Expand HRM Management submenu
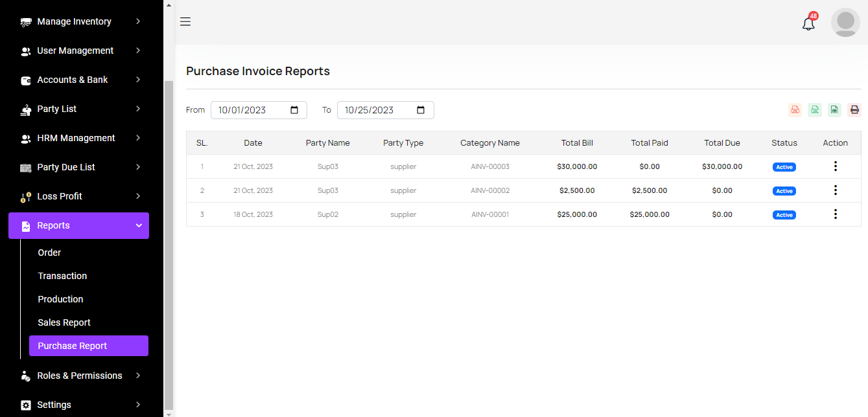Screen dimensions: 868x417 tap(78, 138)
